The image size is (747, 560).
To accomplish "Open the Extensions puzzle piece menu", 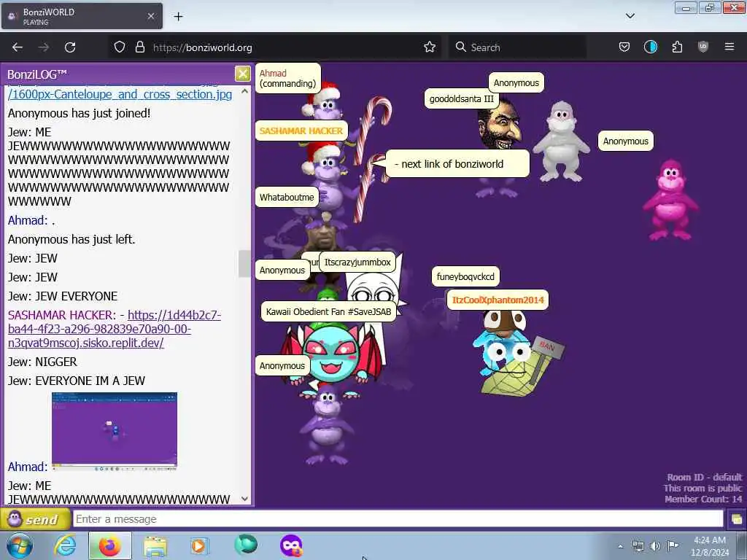I will (x=677, y=47).
